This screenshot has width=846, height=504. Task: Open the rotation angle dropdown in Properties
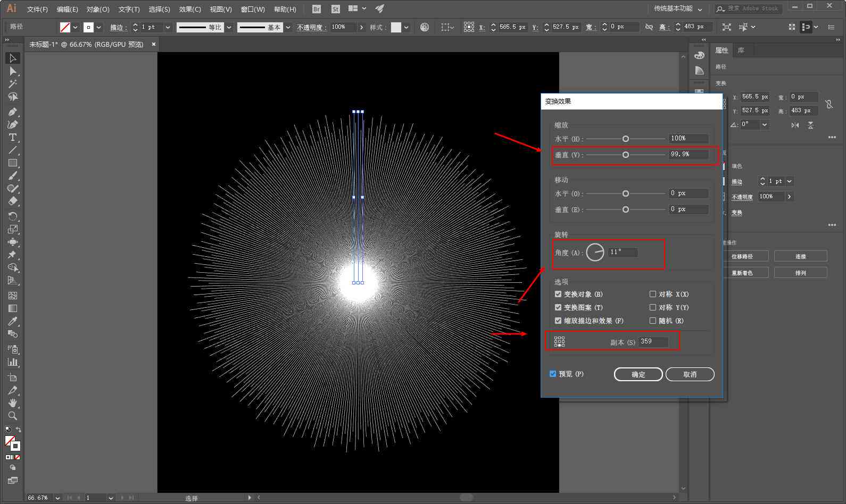point(765,125)
